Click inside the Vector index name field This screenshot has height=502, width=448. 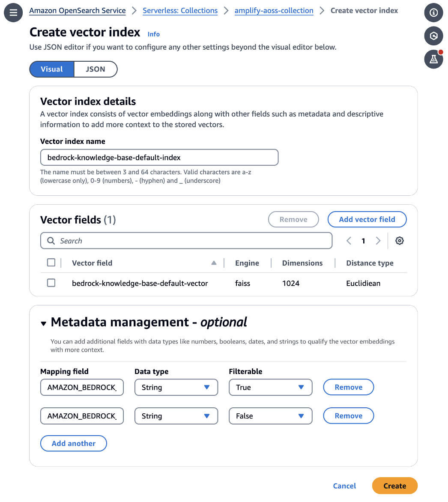159,157
